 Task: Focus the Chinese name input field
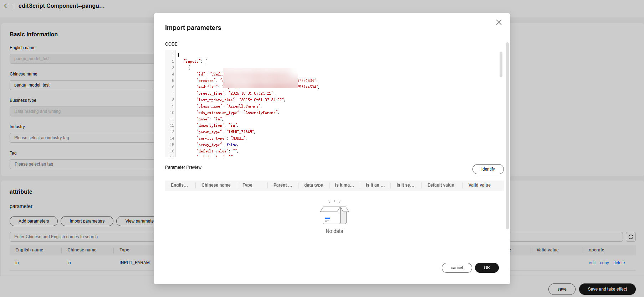point(82,85)
